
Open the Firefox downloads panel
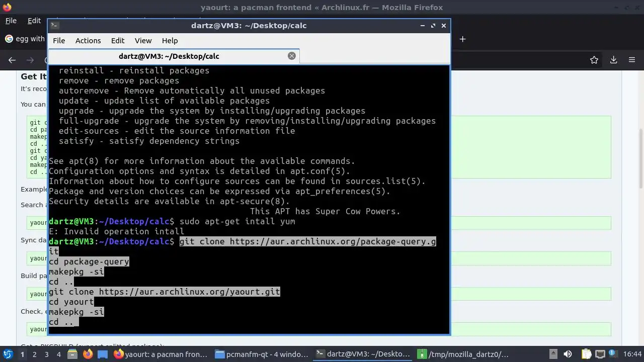point(613,60)
